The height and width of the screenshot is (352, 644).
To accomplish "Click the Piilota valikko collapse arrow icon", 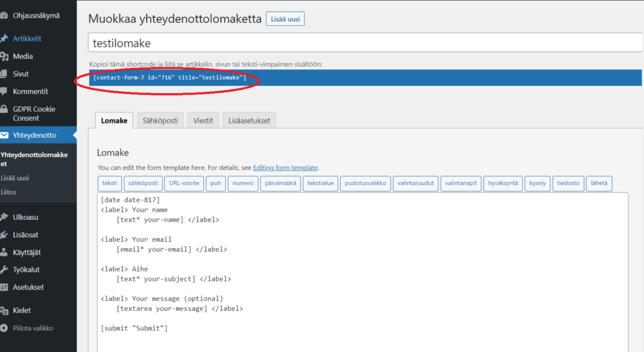I will [4, 328].
